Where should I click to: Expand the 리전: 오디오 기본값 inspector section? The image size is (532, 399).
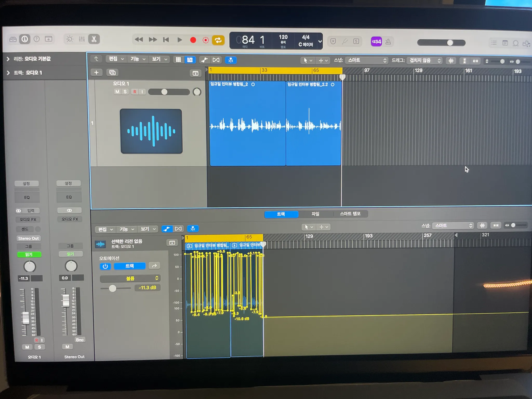8,59
